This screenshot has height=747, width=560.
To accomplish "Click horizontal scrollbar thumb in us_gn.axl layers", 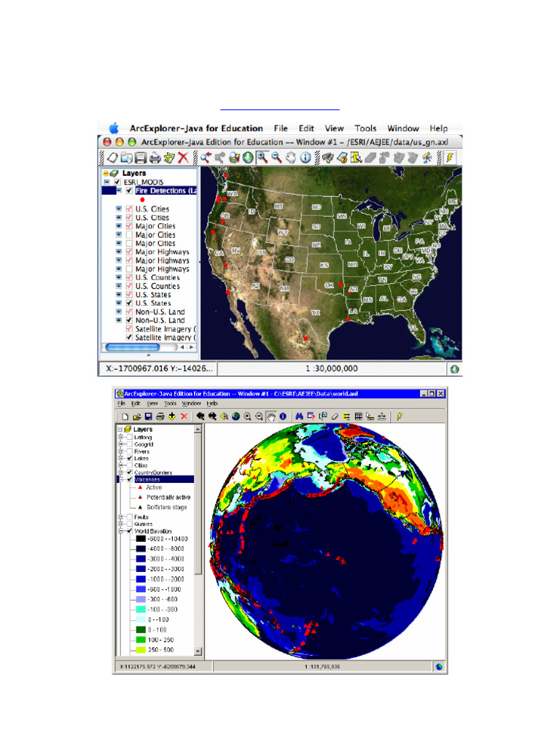I will 133,347.
